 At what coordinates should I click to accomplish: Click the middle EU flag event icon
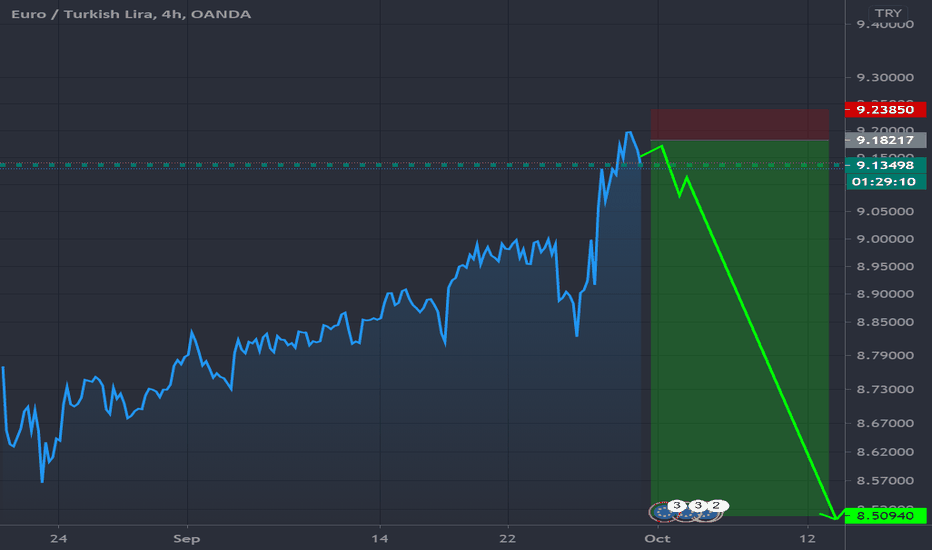pyautogui.click(x=687, y=512)
